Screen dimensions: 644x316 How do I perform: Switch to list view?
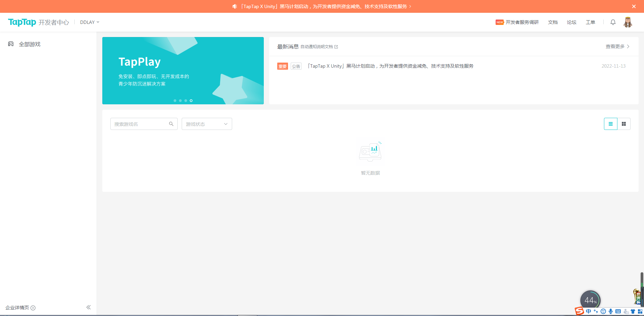611,124
